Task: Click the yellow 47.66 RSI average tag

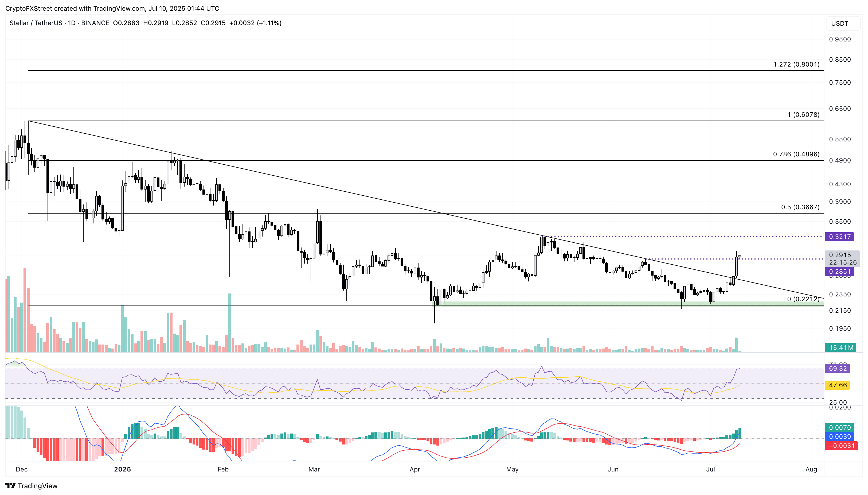Action: 837,385
